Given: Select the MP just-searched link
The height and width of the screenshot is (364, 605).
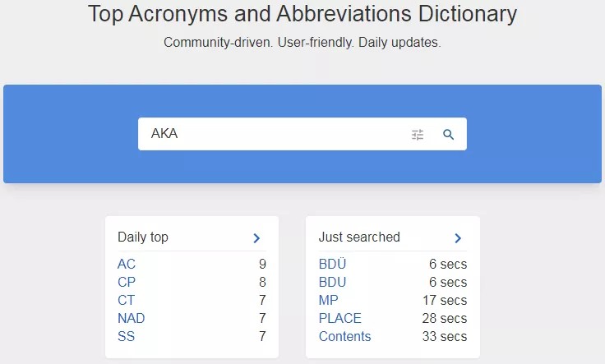Looking at the screenshot, I should click(x=329, y=301).
